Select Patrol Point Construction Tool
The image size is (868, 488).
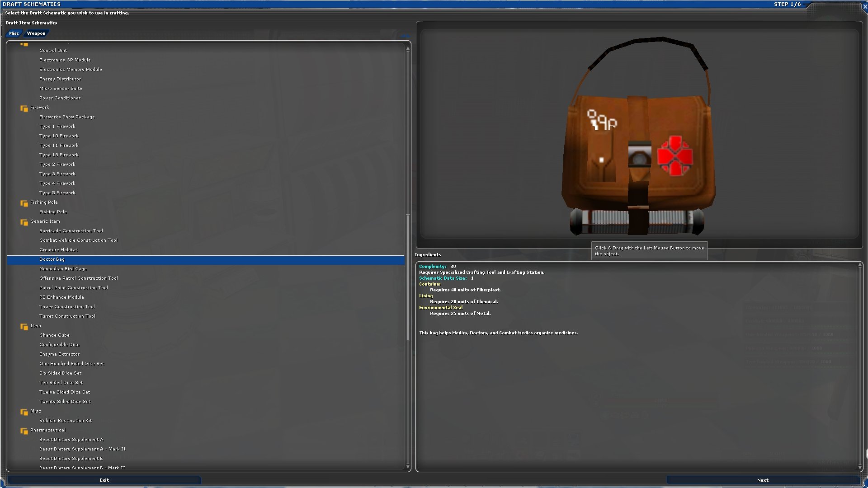coord(74,288)
